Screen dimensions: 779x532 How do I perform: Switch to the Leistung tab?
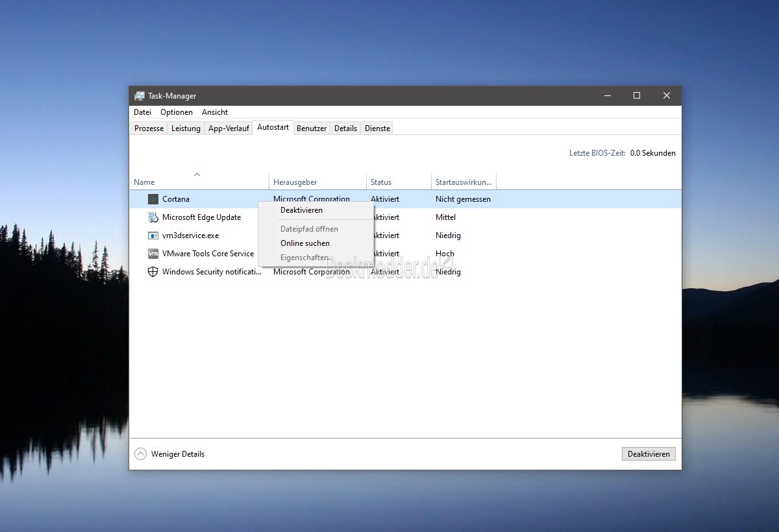tap(186, 128)
